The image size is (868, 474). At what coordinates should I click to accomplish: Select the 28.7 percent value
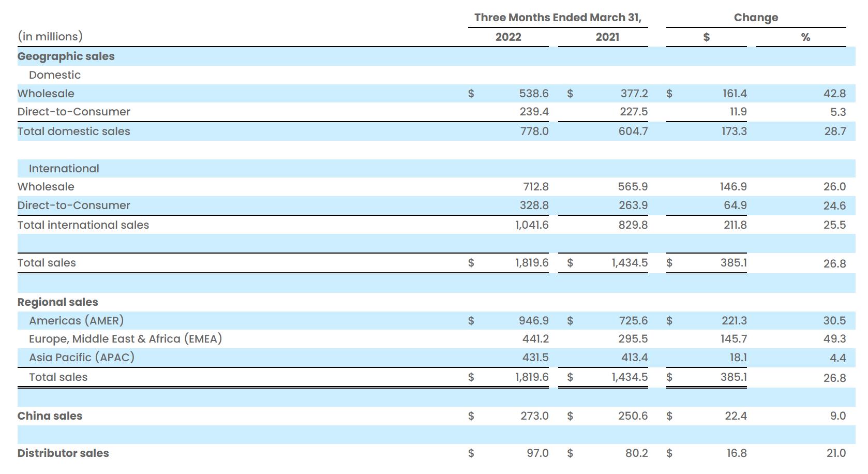coord(835,131)
